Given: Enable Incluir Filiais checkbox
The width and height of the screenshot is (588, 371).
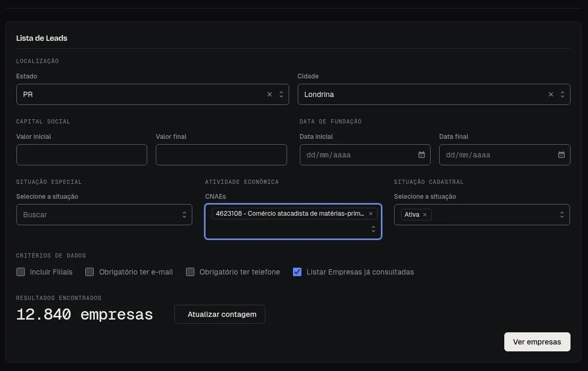Looking at the screenshot, I should tap(21, 272).
